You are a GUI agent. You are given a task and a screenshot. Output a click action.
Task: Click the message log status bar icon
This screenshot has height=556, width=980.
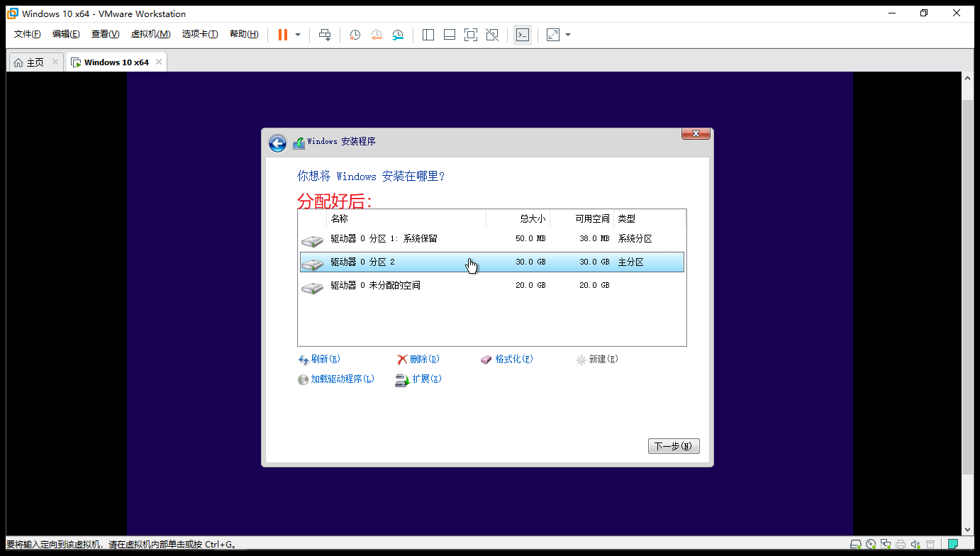[954, 545]
